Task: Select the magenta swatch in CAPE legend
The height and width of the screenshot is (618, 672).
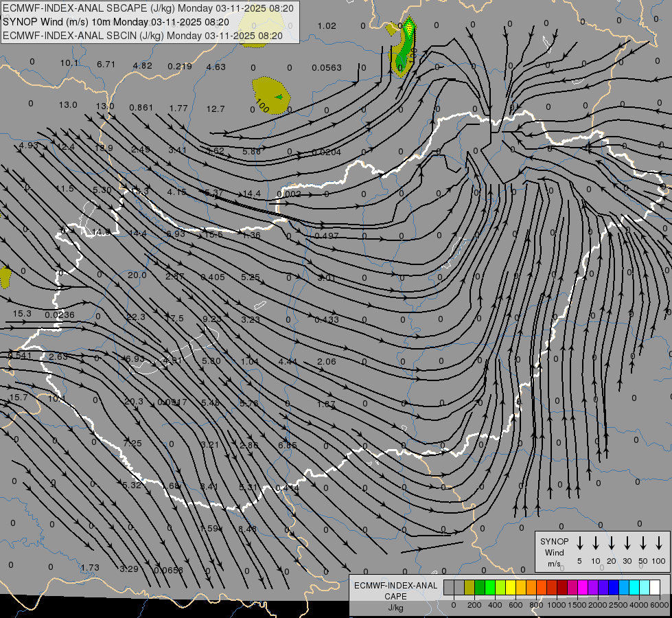Action: point(583,588)
